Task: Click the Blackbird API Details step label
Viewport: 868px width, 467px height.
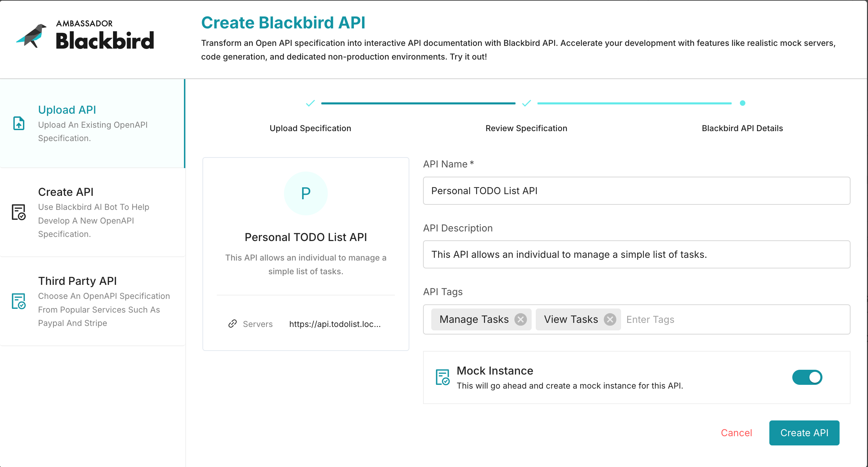Action: [x=742, y=128]
